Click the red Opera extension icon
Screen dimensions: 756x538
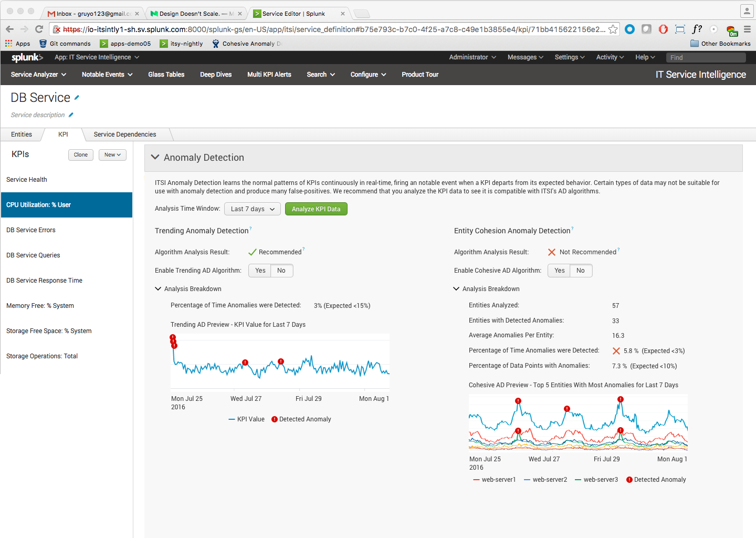click(664, 29)
